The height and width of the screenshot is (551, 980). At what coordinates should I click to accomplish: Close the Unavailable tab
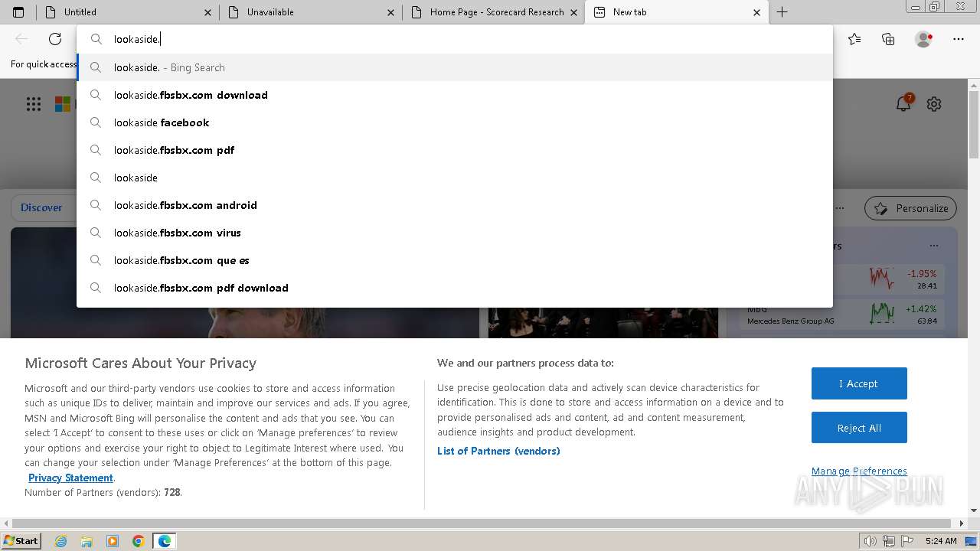(x=391, y=12)
